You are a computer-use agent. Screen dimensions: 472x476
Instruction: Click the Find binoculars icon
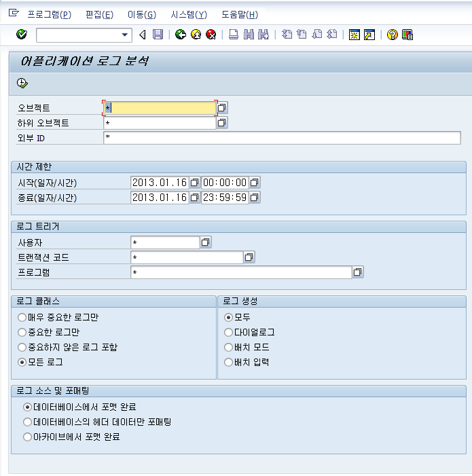tap(249, 35)
